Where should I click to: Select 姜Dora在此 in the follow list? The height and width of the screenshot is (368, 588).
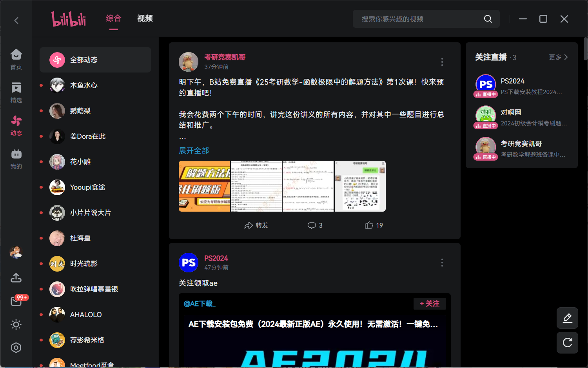[x=95, y=136]
